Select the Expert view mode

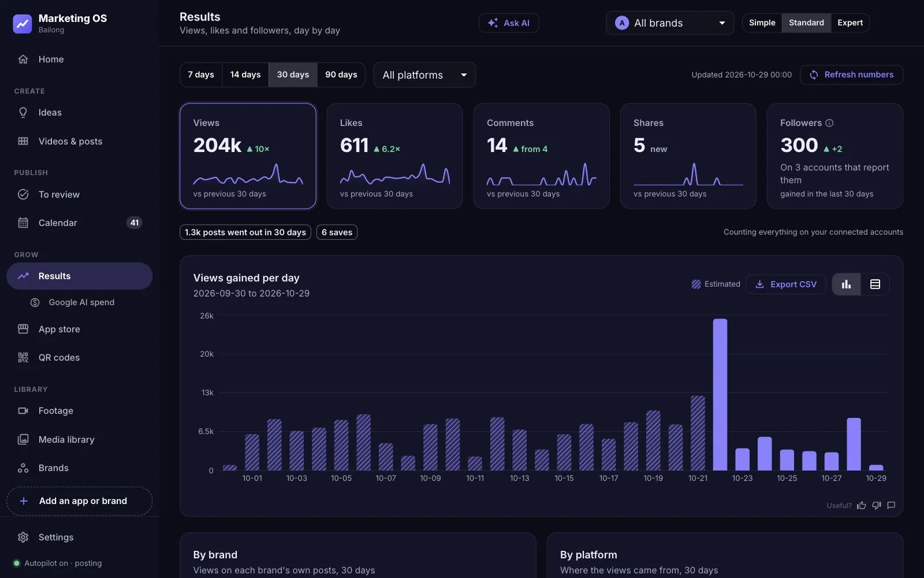850,23
